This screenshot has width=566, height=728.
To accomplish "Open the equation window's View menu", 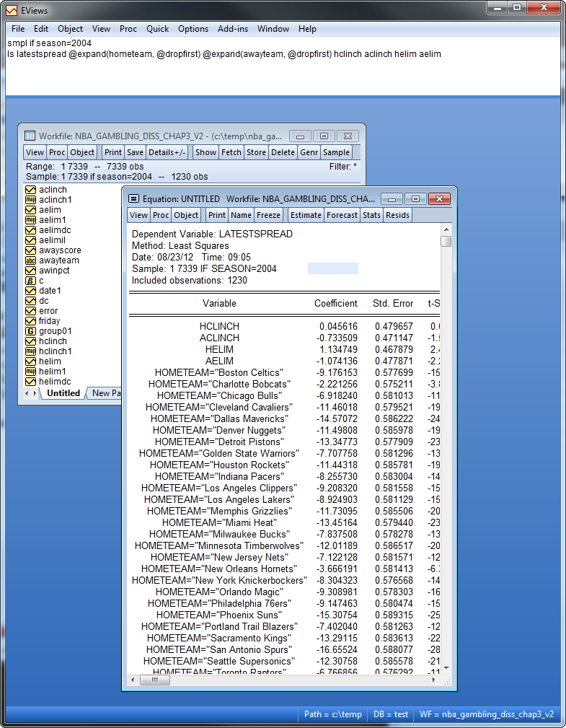I will coord(138,215).
